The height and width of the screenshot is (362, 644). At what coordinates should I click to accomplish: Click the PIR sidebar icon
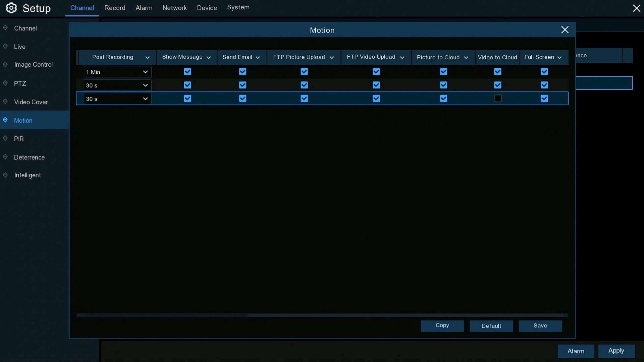tap(5, 138)
